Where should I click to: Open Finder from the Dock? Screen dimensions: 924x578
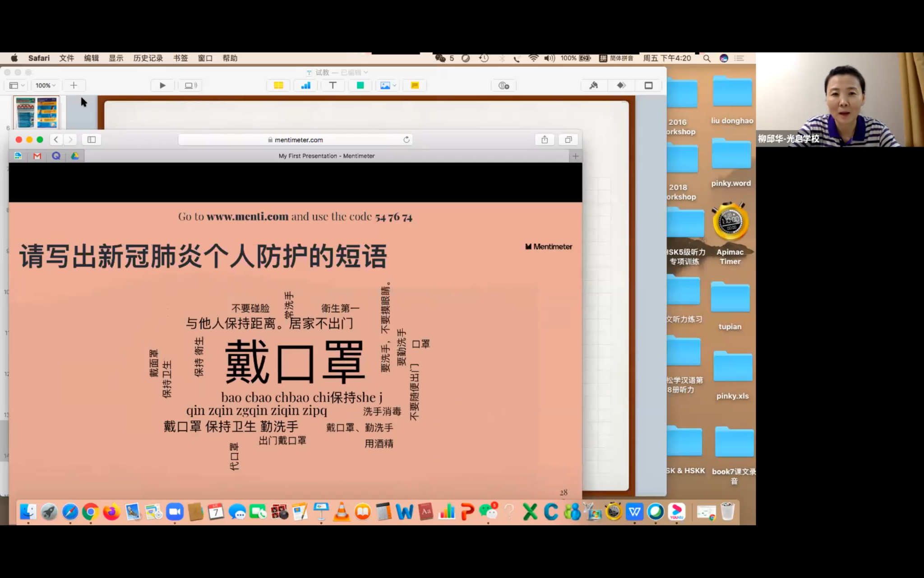(28, 512)
